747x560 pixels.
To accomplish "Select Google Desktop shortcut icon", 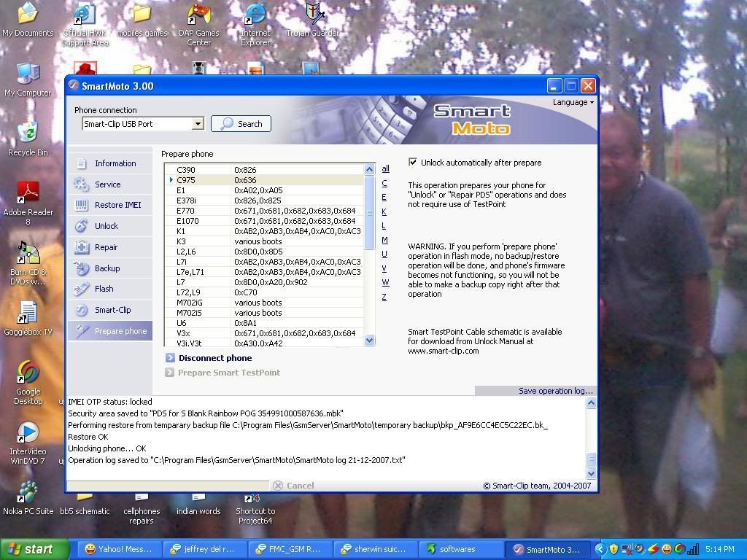I will (28, 383).
